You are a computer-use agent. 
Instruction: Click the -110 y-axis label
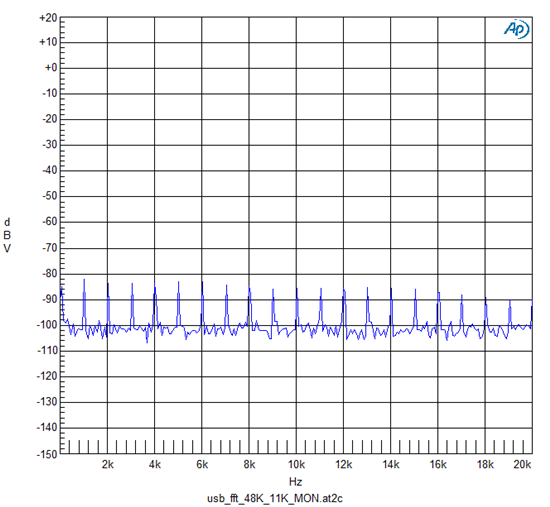[x=47, y=350]
